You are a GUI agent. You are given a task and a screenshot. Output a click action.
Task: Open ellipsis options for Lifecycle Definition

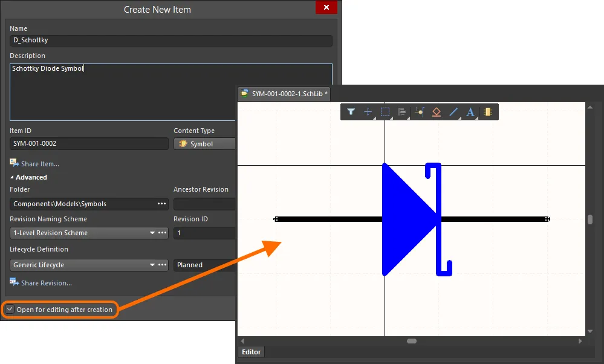[163, 265]
